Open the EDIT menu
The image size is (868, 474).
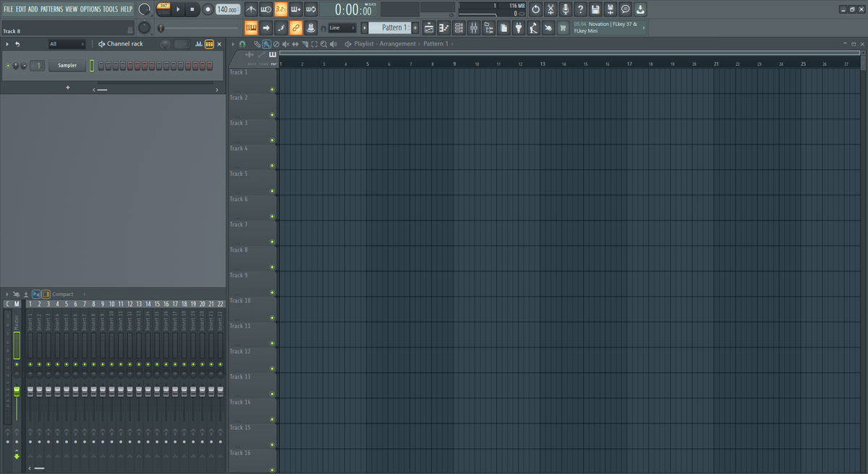coord(21,9)
